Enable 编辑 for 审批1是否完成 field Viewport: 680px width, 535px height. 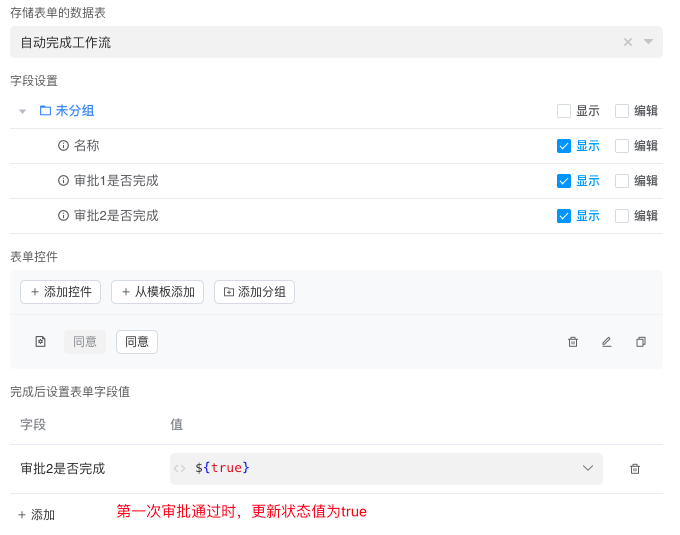coord(622,181)
